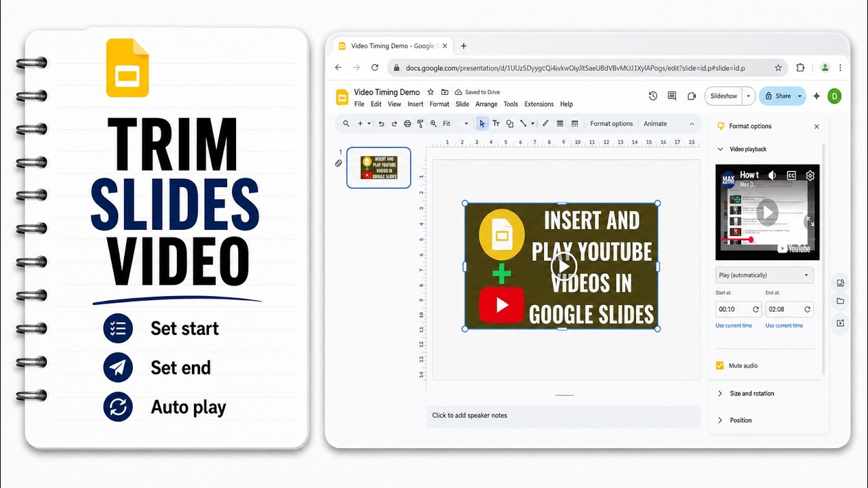This screenshot has height=488, width=868.
Task: Open the Slideshow options dropdown arrow
Action: 749,96
